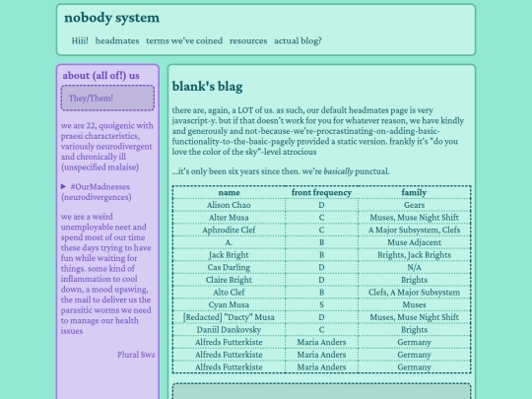Click the about (all of!) us heading
The image size is (532, 399).
(100, 75)
